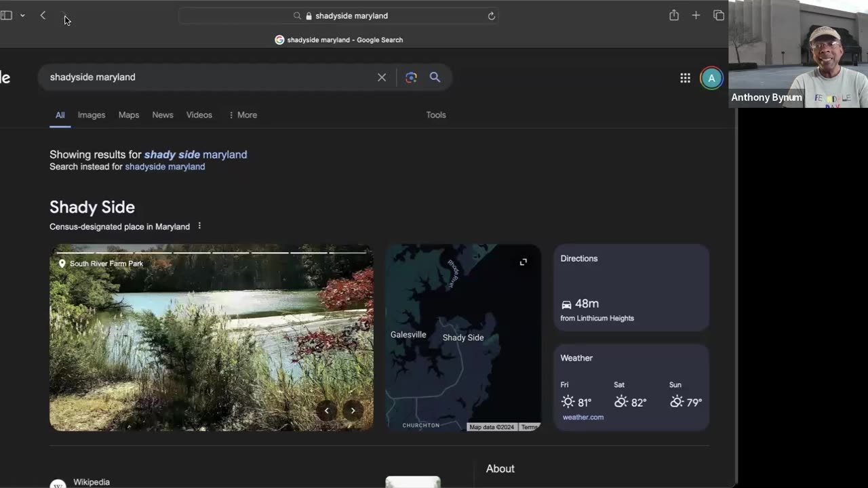Search instead for 'shadyside maryland' link
Image resolution: width=868 pixels, height=488 pixels.
click(x=165, y=167)
